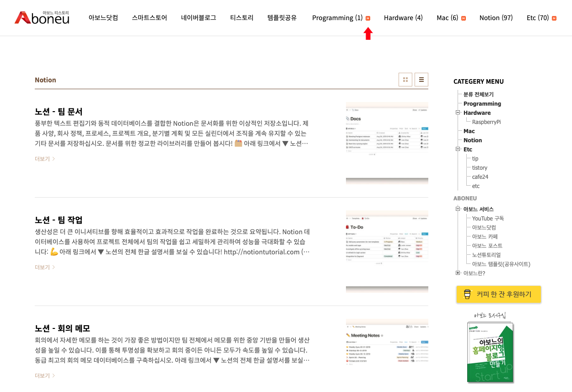Select lowercase etc subcategory
Screen dimensions: 572x392
tap(476, 186)
